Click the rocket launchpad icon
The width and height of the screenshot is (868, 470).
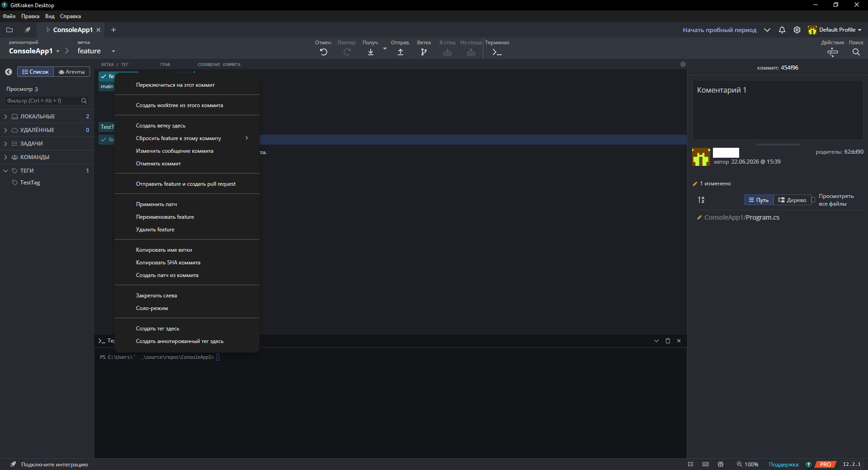click(28, 30)
